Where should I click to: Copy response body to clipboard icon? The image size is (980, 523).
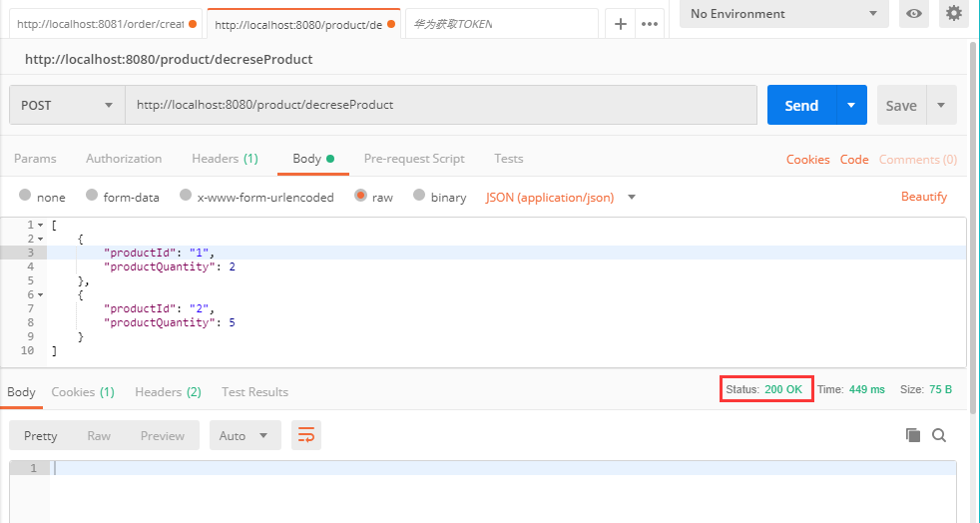[x=912, y=435]
